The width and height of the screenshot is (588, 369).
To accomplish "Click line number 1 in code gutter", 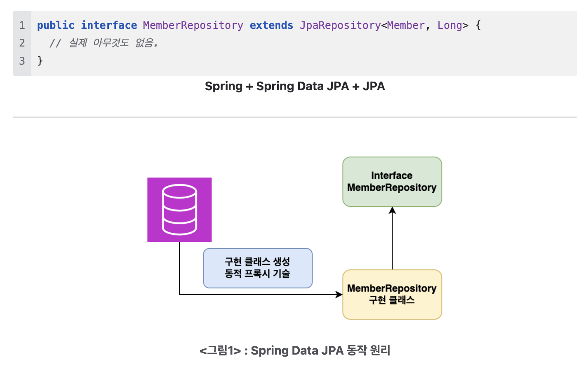I will (x=22, y=25).
